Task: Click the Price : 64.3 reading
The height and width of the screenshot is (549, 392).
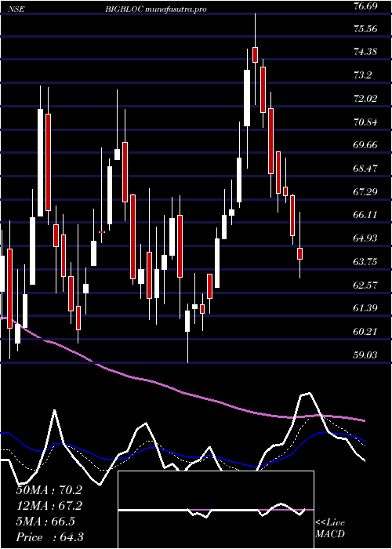Action: (x=49, y=537)
